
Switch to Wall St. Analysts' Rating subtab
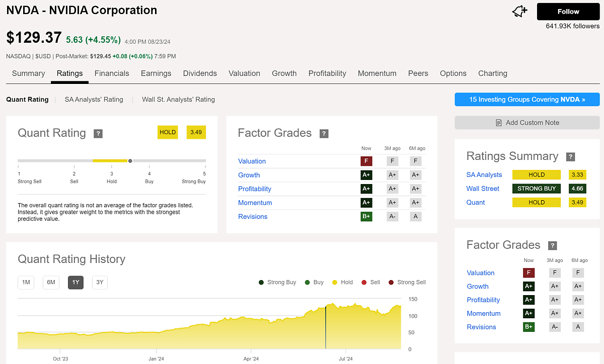click(x=178, y=100)
